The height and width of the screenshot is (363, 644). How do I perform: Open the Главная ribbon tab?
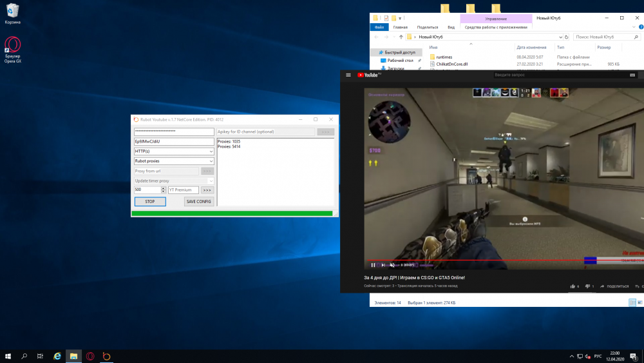click(x=400, y=27)
